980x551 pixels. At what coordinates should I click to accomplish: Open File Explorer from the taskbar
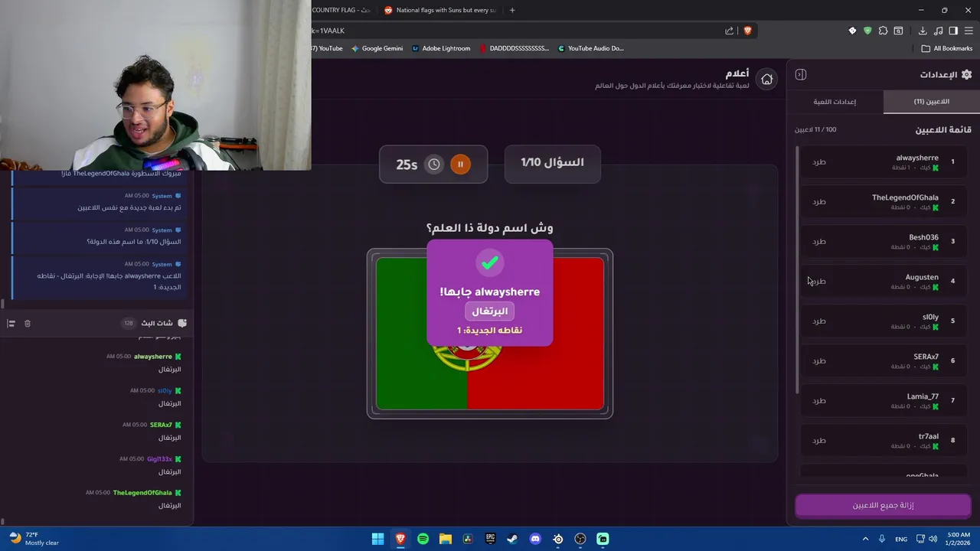point(445,539)
